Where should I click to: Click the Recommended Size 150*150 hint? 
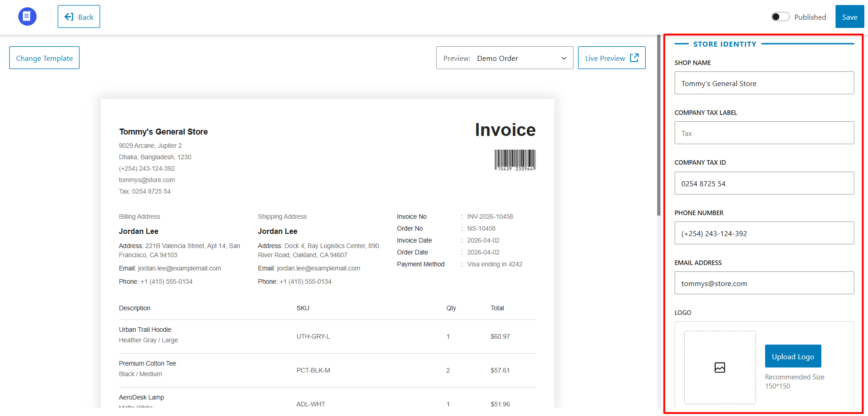point(795,381)
